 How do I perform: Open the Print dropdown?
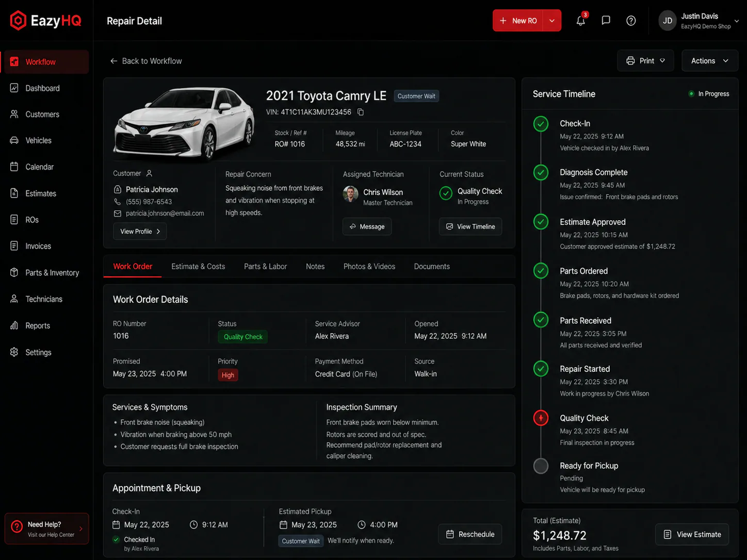point(645,61)
